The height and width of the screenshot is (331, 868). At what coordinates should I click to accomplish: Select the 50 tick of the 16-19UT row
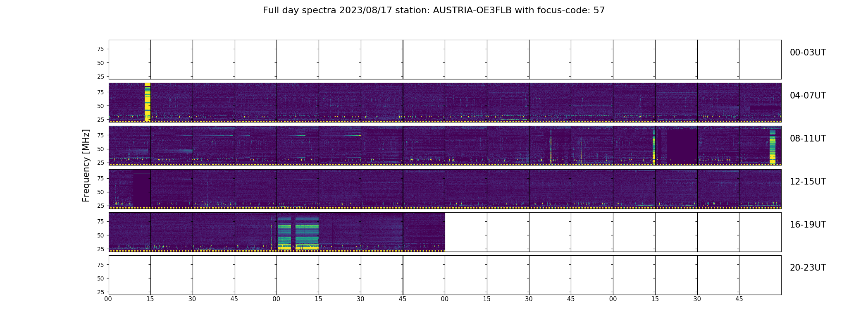pos(100,235)
